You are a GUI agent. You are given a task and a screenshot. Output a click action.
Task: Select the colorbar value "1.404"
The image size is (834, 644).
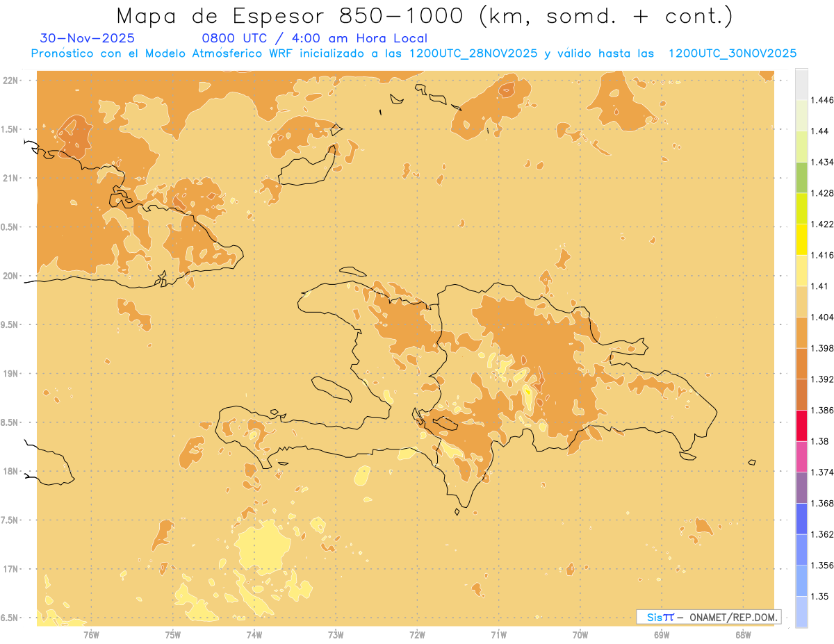(822, 317)
